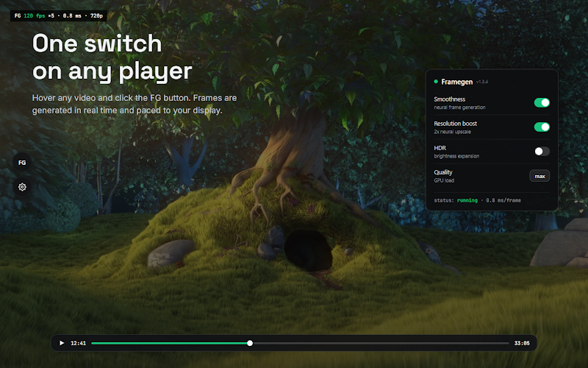The height and width of the screenshot is (368, 588).
Task: Click the Resolution boost label
Action: pyautogui.click(x=455, y=124)
